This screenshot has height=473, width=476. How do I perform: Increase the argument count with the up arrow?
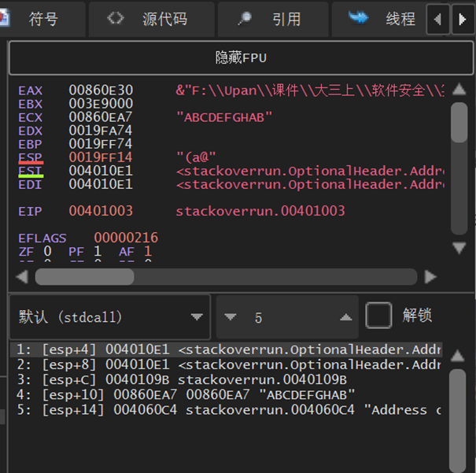tap(345, 317)
